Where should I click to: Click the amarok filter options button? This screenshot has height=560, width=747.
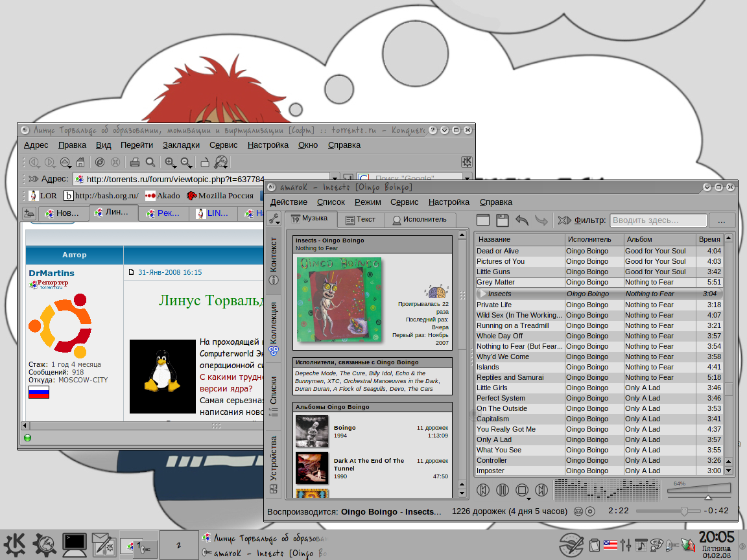tap(721, 220)
